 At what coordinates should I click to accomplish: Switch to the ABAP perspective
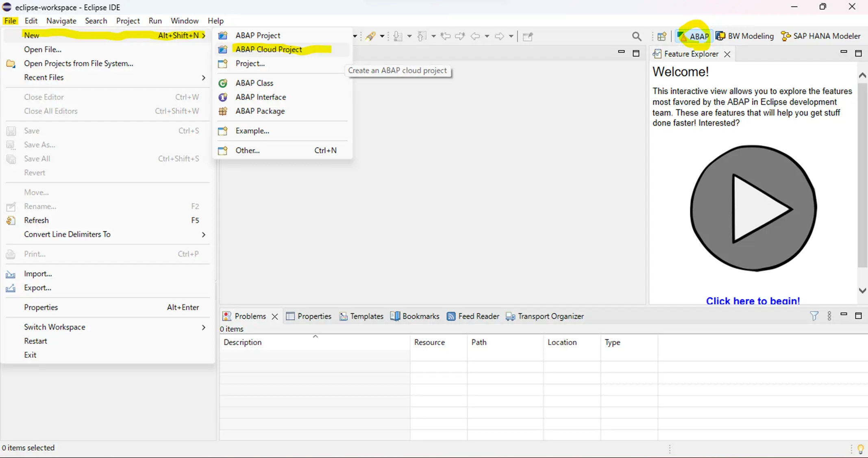693,36
